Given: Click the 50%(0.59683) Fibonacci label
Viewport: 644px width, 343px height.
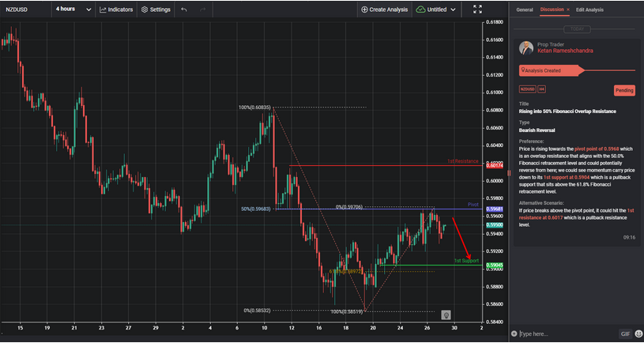Looking at the screenshot, I should click(256, 209).
